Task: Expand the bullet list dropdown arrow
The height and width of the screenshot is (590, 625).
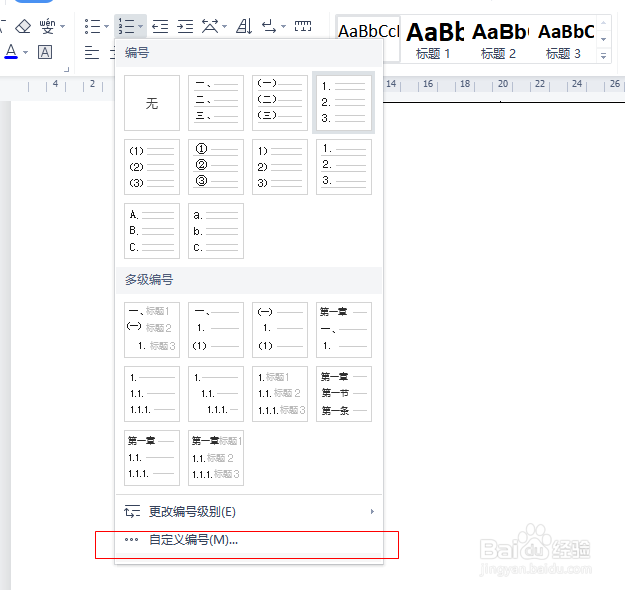Action: coord(106,27)
